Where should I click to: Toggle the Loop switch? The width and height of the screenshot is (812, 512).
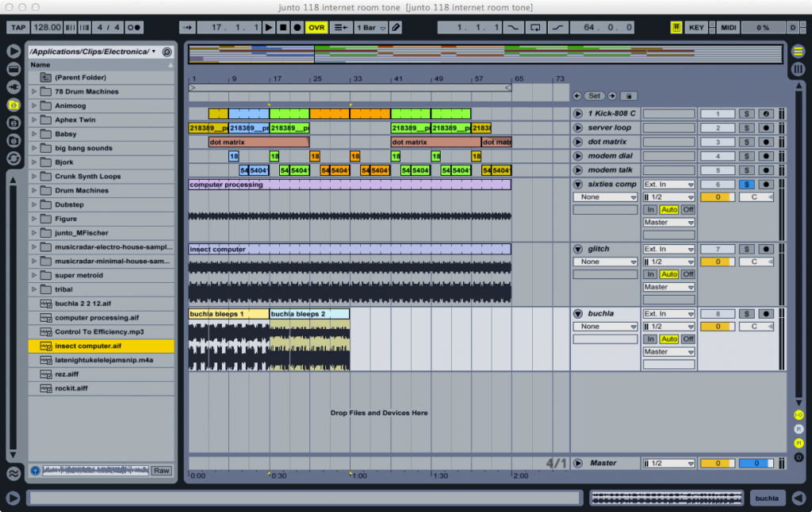tap(535, 28)
